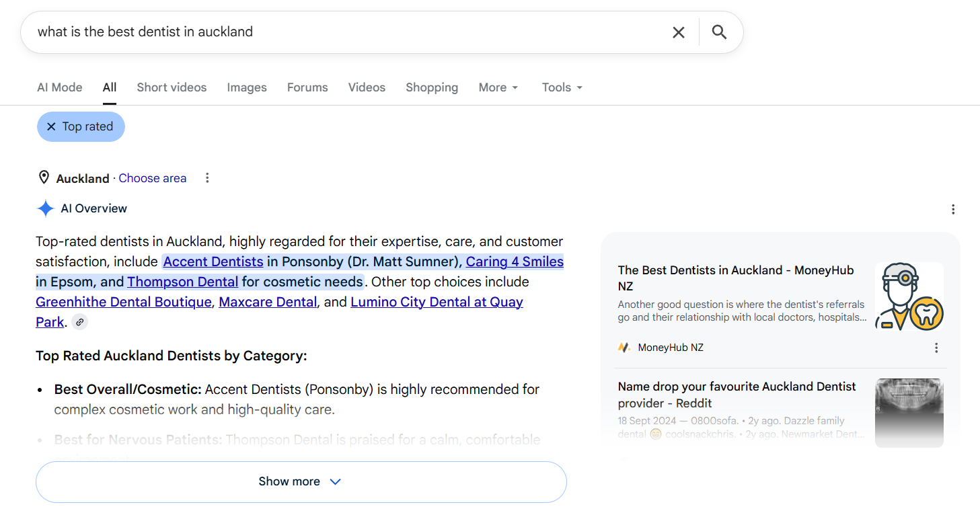The image size is (980, 517).
Task: Go to the Videos tab
Action: click(367, 87)
